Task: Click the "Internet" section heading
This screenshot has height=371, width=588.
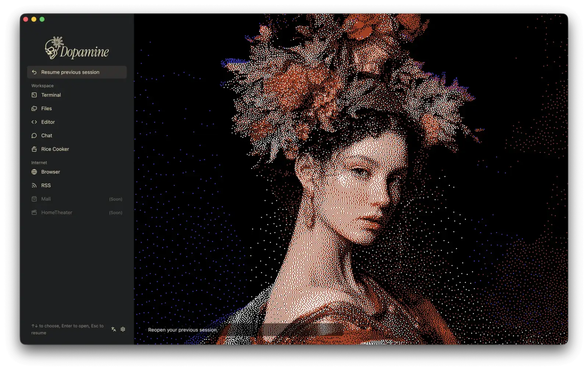Action: point(39,162)
